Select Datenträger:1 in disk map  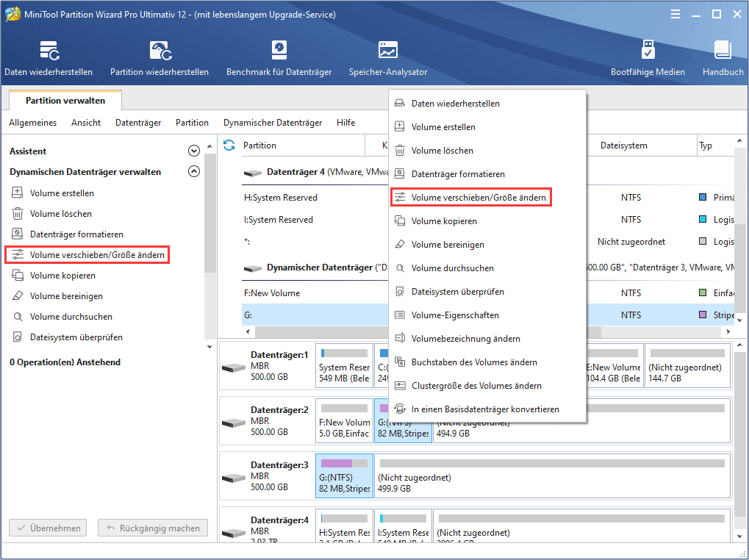point(268,366)
